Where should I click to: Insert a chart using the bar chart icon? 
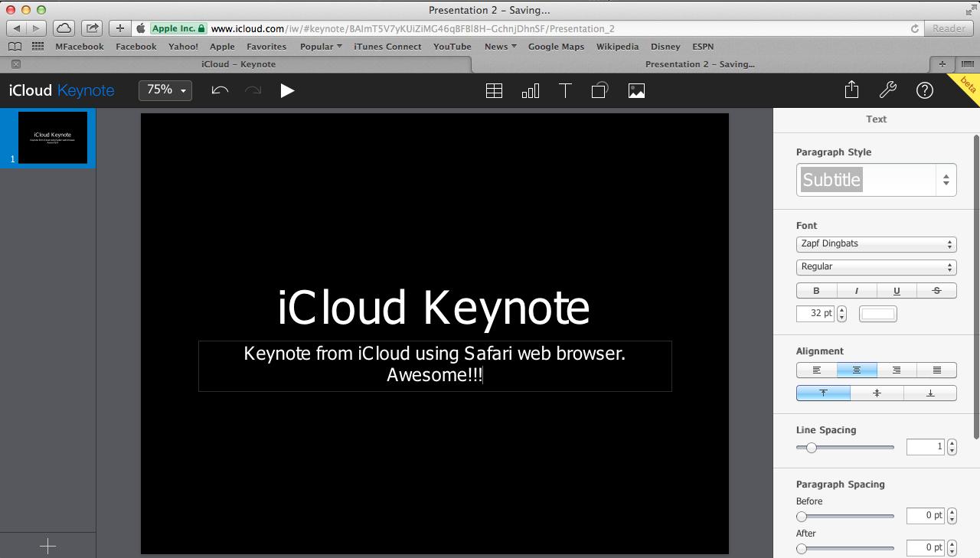[x=530, y=90]
